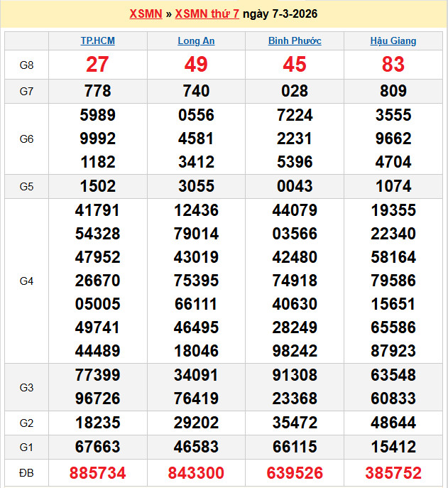448x488 pixels.
Task: Click the TP.HCM column link
Action: 97,41
